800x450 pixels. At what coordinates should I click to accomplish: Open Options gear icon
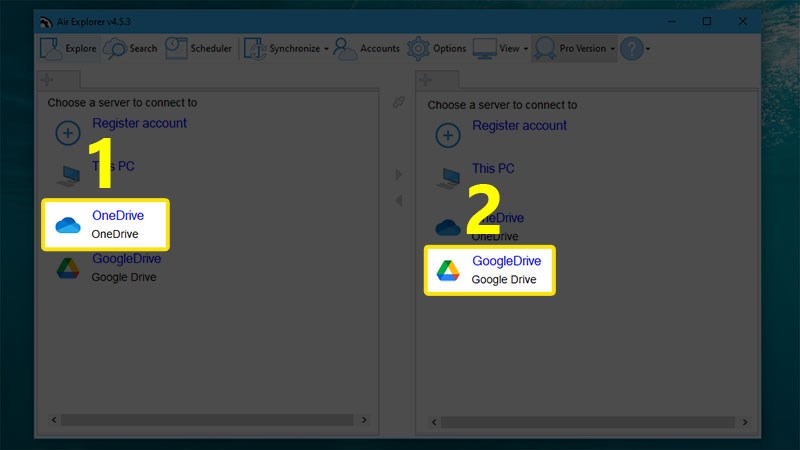pos(418,48)
